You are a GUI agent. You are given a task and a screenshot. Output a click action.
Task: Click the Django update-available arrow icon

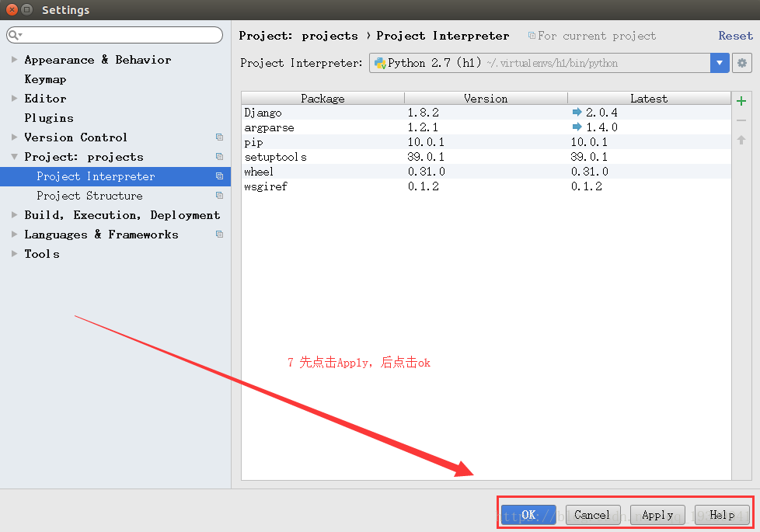click(577, 112)
